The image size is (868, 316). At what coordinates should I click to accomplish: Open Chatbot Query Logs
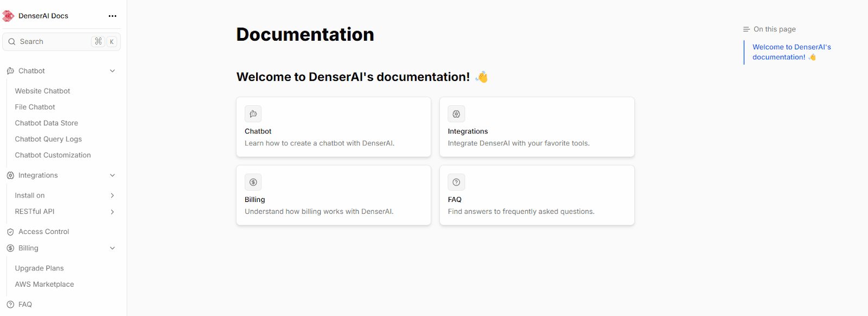tap(48, 139)
